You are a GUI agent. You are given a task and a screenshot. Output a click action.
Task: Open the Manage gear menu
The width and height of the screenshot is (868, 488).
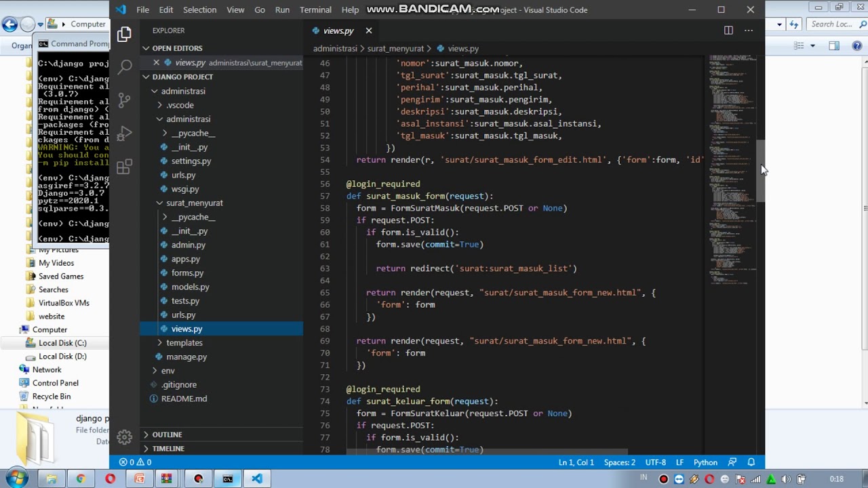[124, 437]
